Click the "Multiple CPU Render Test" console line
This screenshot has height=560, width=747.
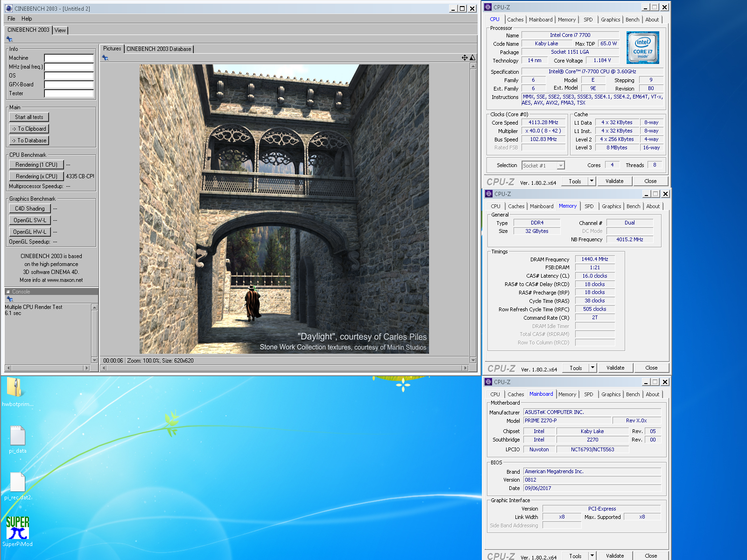pyautogui.click(x=34, y=307)
